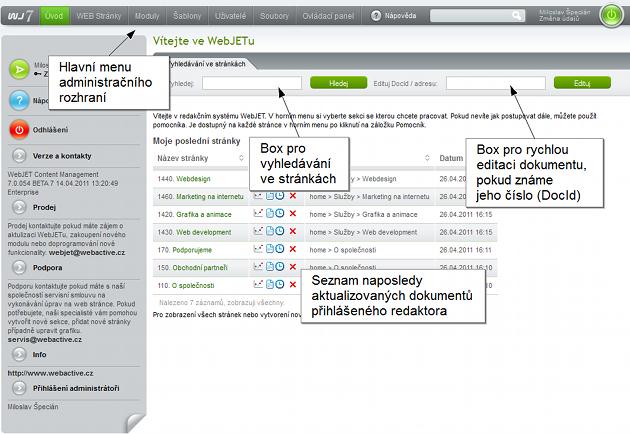Delete Web development page with red X

(x=293, y=231)
